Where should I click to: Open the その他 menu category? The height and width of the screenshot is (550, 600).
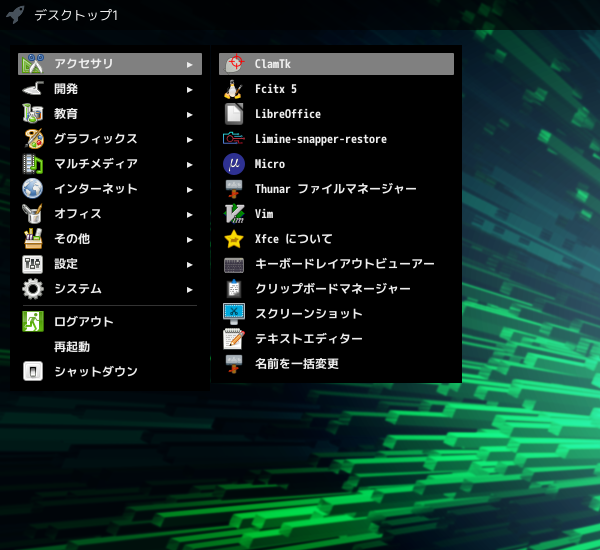click(x=110, y=238)
